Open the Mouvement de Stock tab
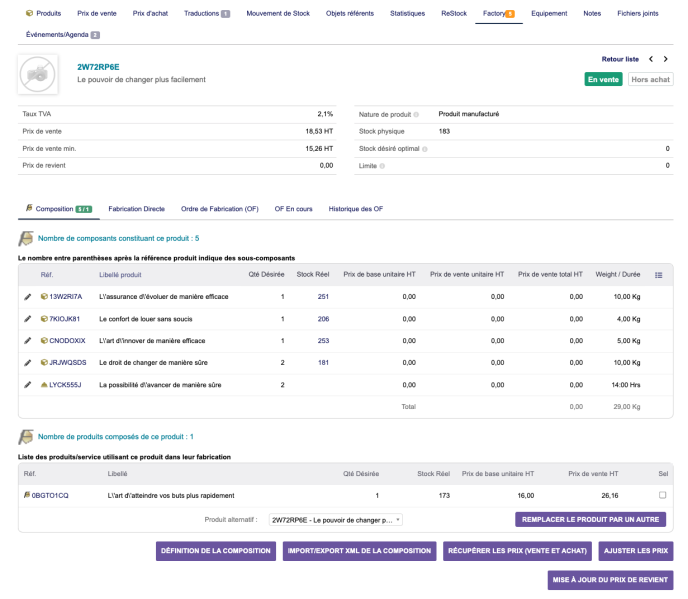Viewport: 688px width, 599px height. click(278, 14)
